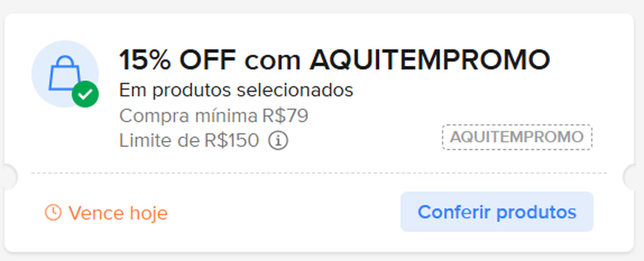Click the dashed divider line on the coupon

point(319,173)
